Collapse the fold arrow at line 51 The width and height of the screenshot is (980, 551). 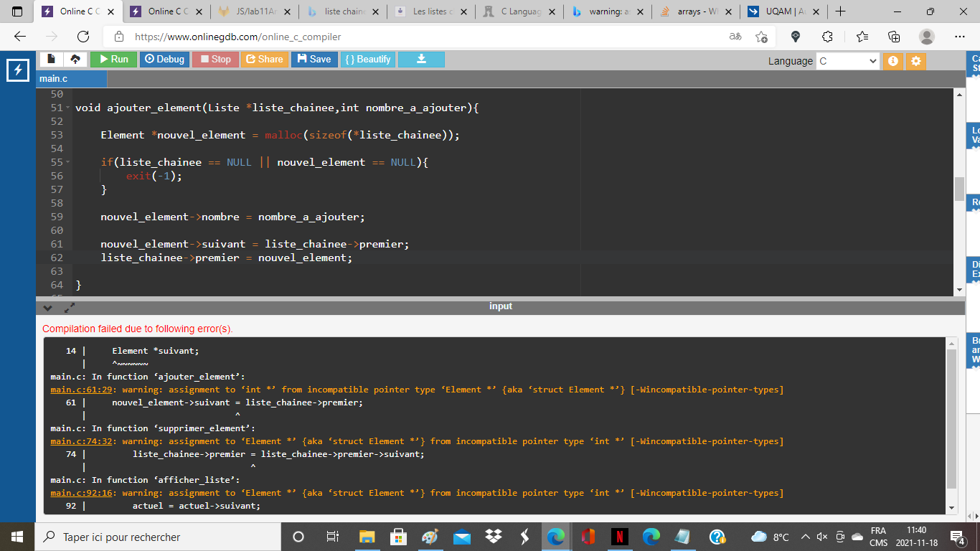click(68, 108)
